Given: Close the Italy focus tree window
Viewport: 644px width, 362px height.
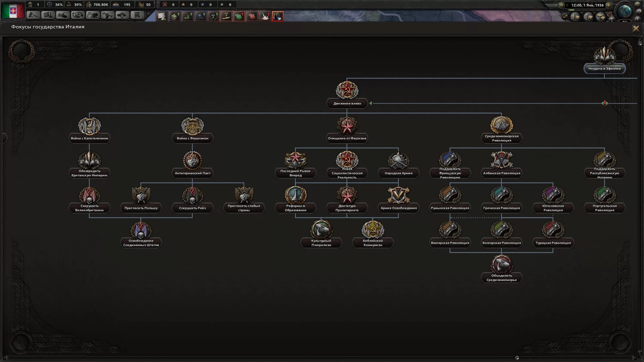Looking at the screenshot, I should (x=636, y=29).
